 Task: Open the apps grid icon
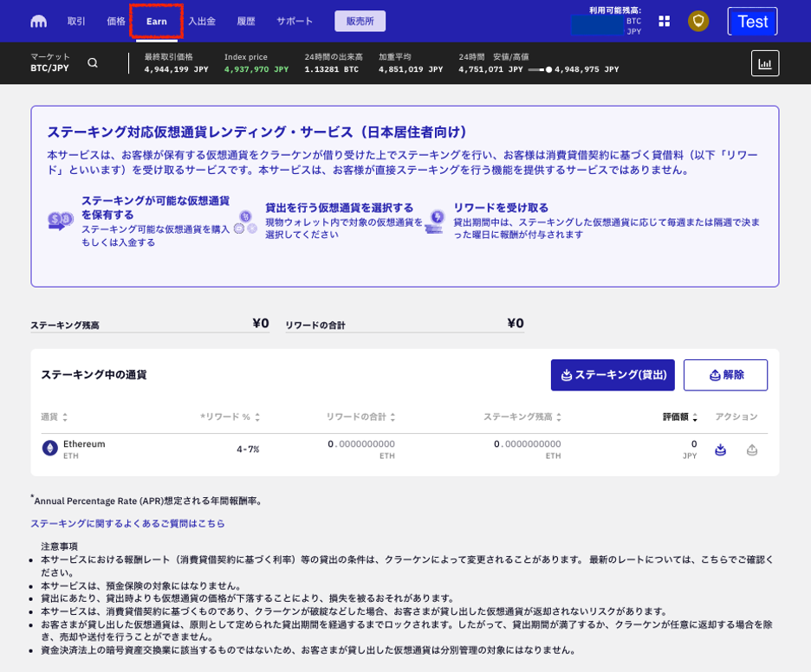coord(665,21)
